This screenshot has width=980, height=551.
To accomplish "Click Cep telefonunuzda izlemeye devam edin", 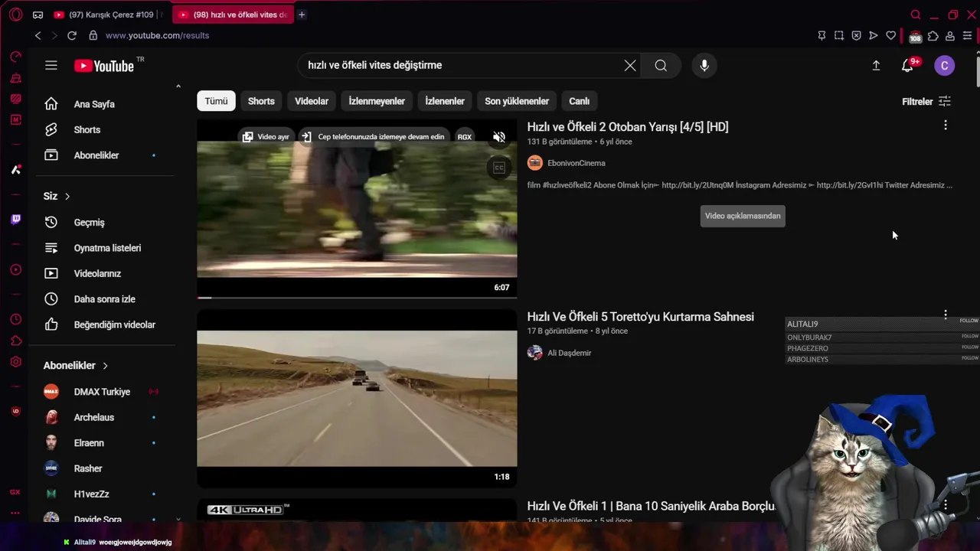I will click(x=374, y=137).
